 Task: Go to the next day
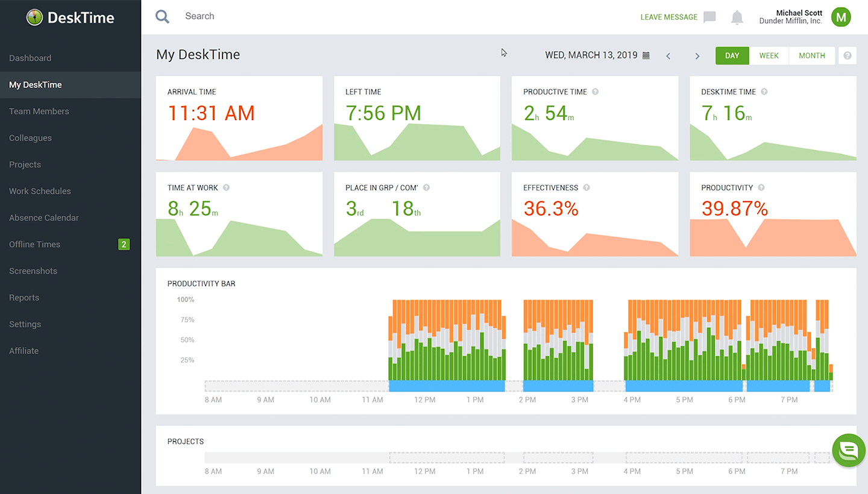click(697, 55)
